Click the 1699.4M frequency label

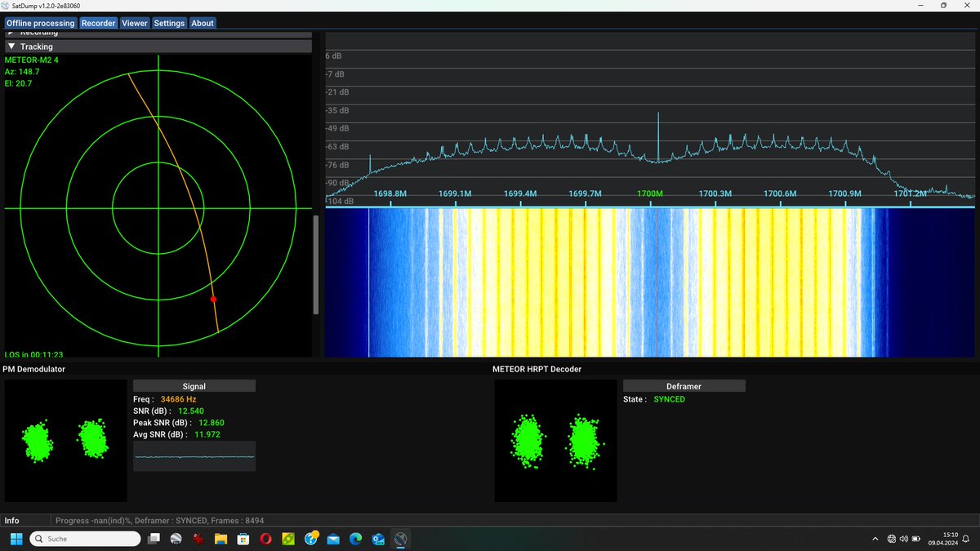[x=520, y=193]
